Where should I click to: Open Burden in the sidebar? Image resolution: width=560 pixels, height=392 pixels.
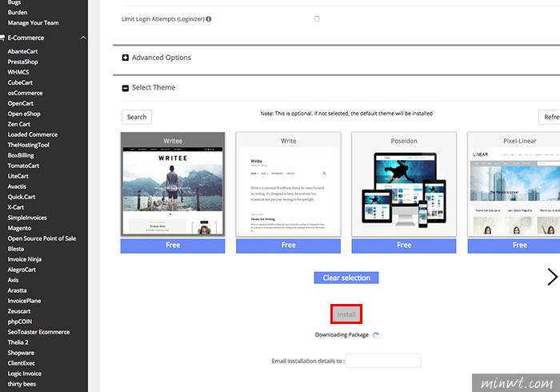point(18,12)
